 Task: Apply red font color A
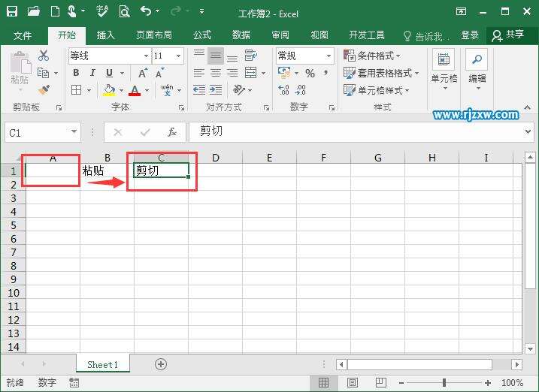(x=135, y=90)
